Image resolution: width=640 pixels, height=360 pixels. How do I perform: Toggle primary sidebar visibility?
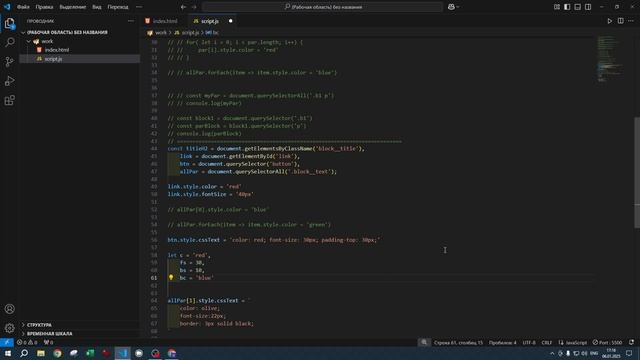point(567,7)
